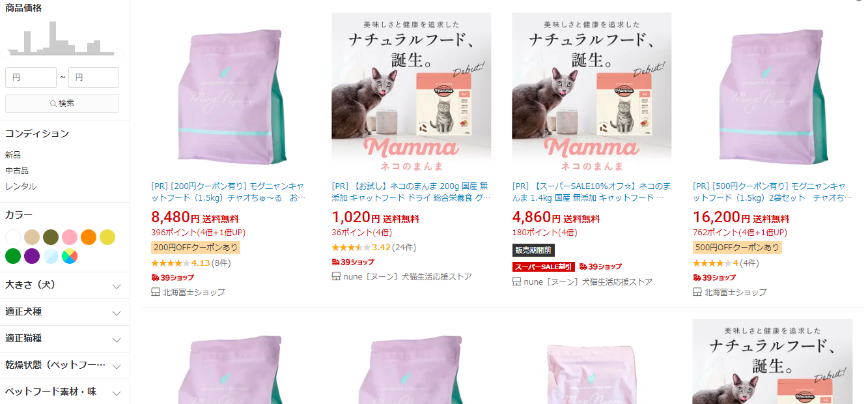Expand the 適正猫種 filter section

click(64, 339)
